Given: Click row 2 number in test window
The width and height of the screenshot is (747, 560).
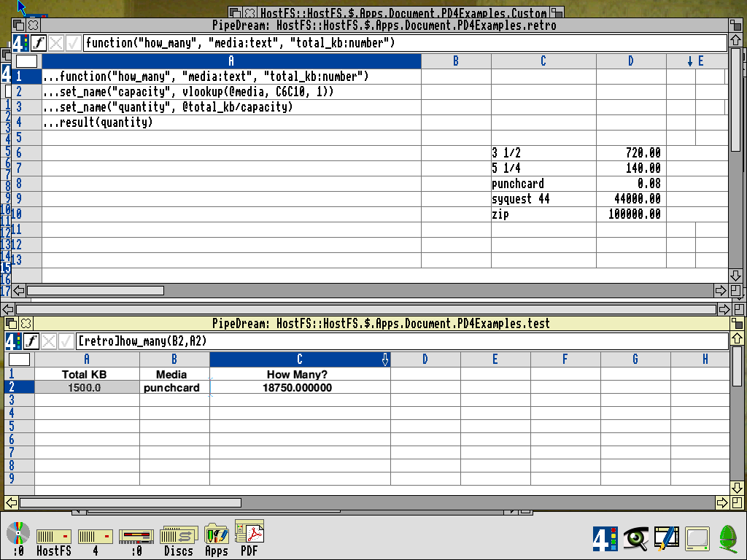Looking at the screenshot, I should pyautogui.click(x=19, y=387).
